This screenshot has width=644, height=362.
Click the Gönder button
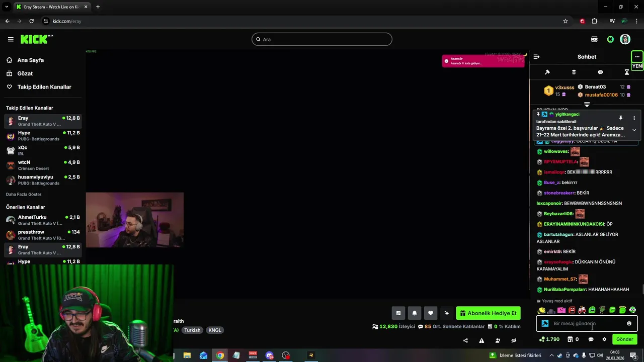pos(625,339)
